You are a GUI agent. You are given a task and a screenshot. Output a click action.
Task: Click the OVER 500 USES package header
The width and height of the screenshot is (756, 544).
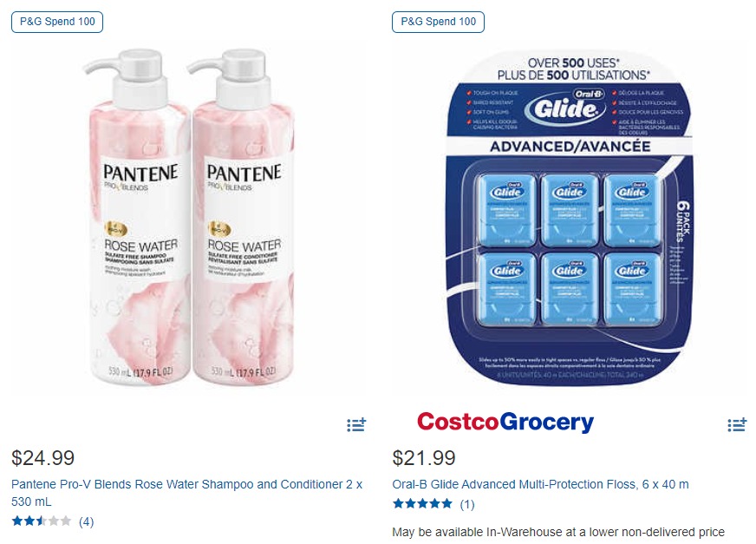573,69
